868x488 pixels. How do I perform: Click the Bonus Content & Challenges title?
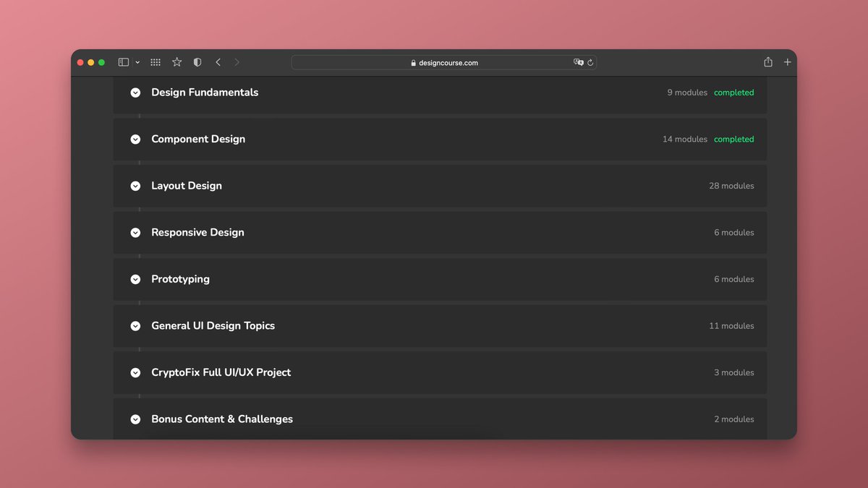tap(222, 419)
